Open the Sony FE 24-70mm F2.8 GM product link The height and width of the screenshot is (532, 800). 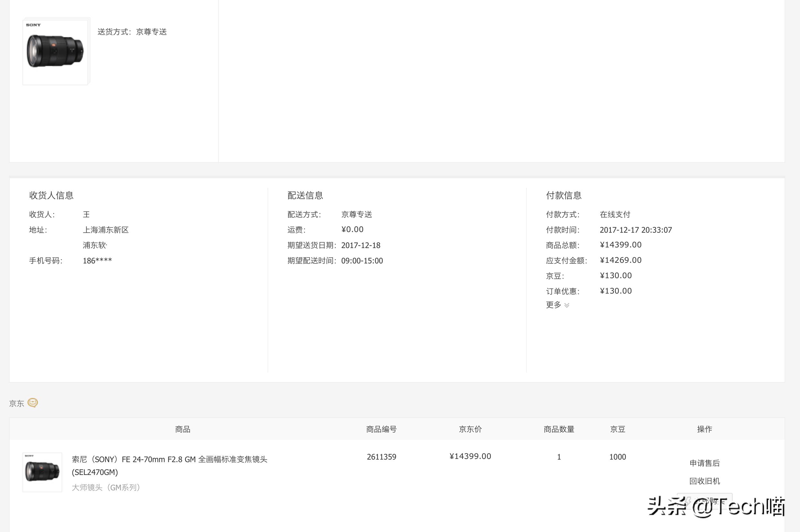170,459
